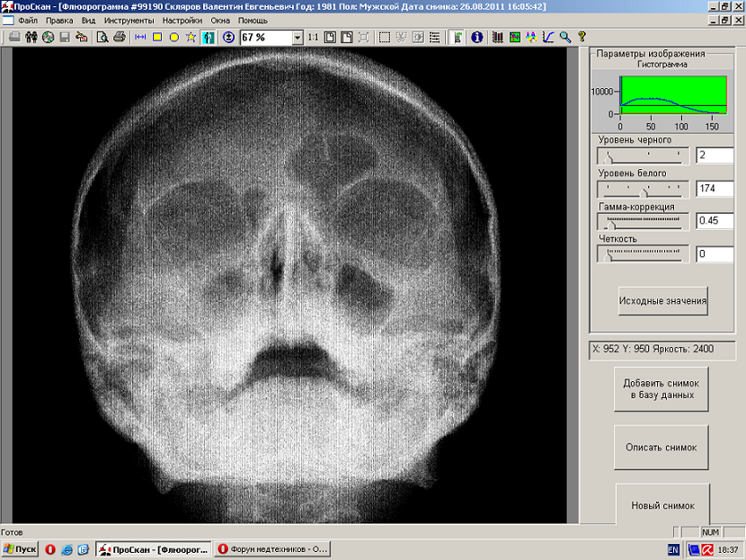Screen dimensions: 746x560
Task: Toggle the rectangular selection frame tool
Action: pos(384,38)
